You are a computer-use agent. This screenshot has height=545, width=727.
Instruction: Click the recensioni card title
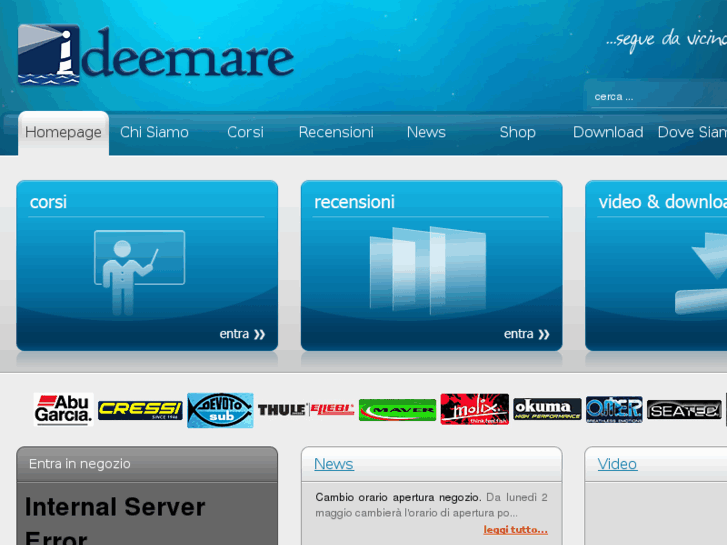click(x=355, y=202)
